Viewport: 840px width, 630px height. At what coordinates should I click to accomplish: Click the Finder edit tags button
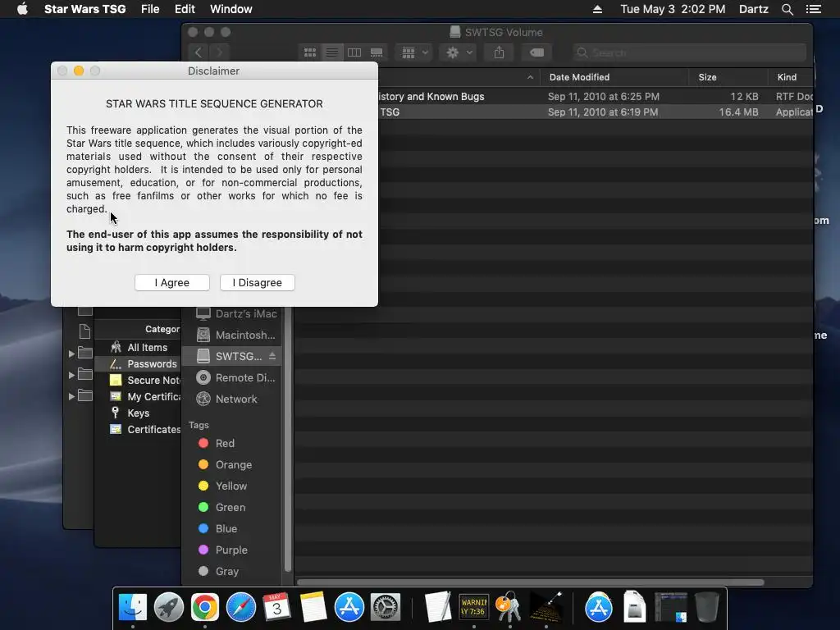536,52
